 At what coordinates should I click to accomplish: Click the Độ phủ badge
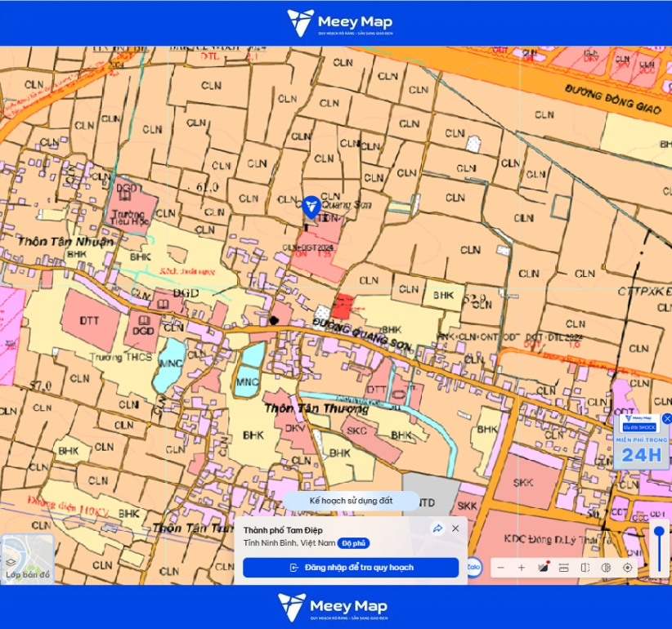point(353,543)
